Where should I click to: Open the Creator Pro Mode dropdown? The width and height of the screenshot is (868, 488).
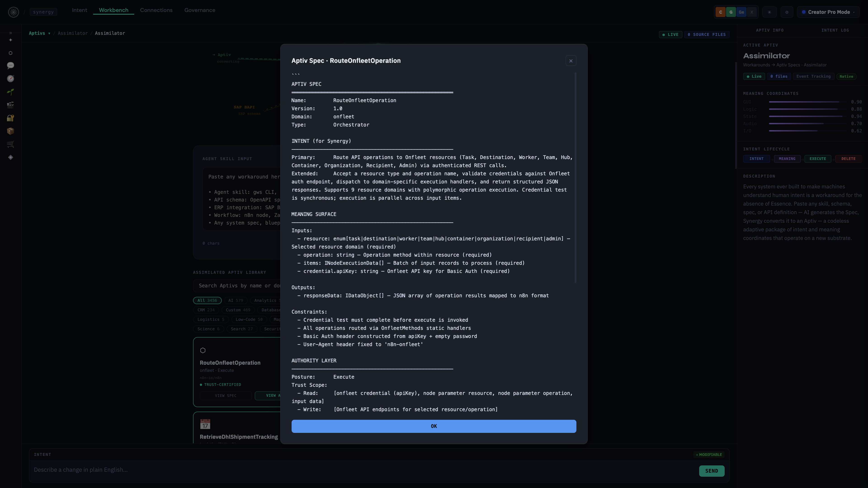pyautogui.click(x=829, y=12)
